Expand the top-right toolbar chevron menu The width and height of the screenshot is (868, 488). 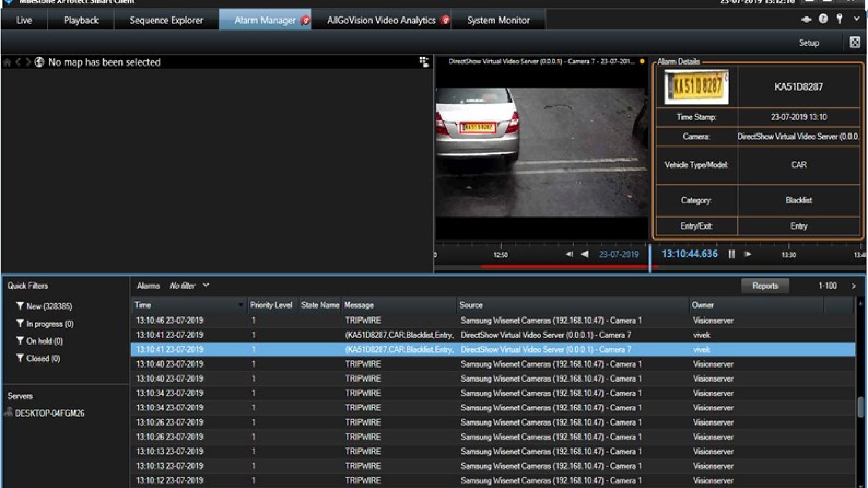click(857, 19)
